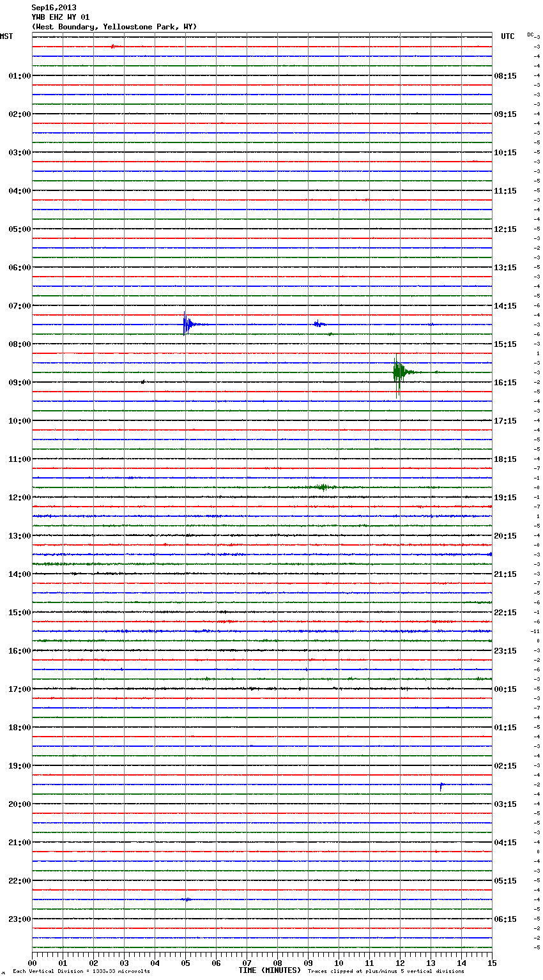543x980 pixels.
Task: Click the '18:15' UTC time label
Action: [x=505, y=459]
